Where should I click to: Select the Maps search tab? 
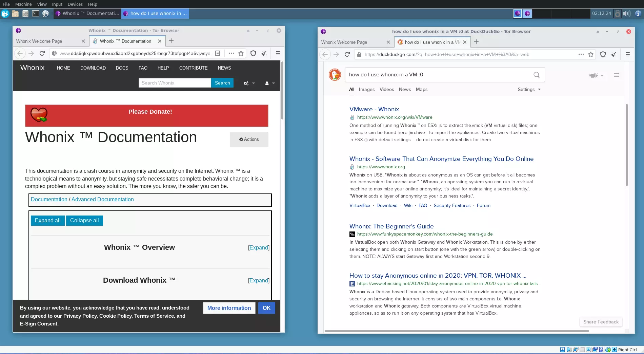point(422,90)
